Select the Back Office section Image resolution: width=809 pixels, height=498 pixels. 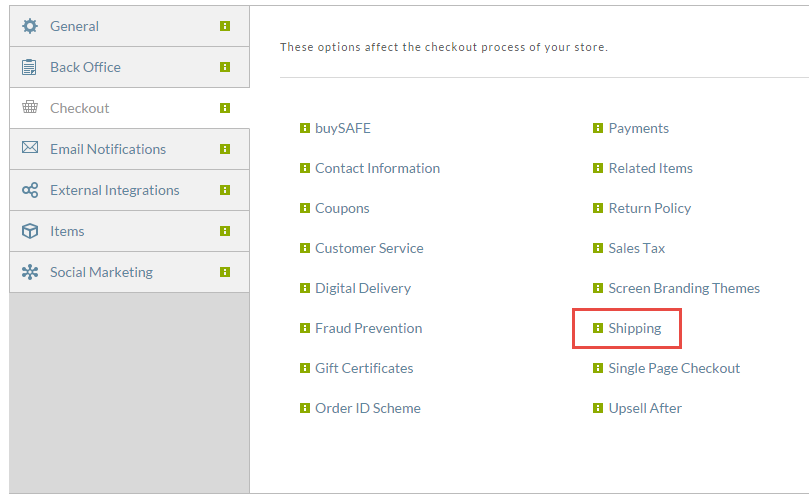[x=130, y=67]
